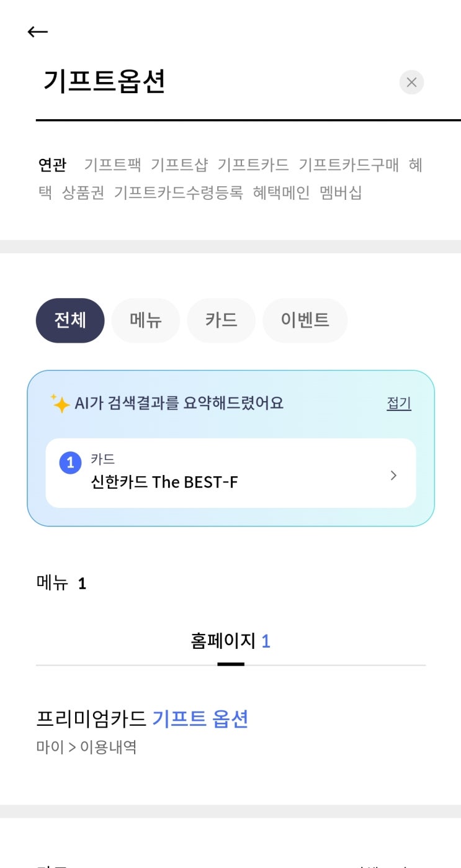The width and height of the screenshot is (461, 868).
Task: Open 신한카드 The BEST-F chevron arrow
Action: 393,476
